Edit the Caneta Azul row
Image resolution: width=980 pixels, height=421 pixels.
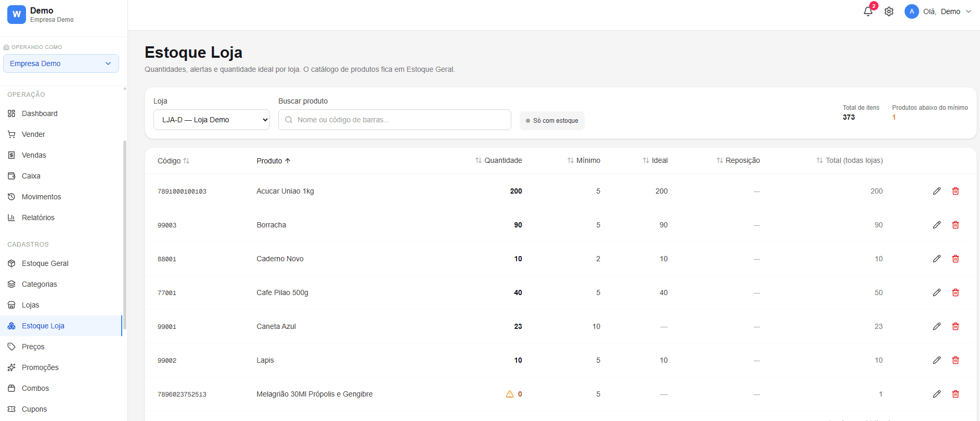tap(937, 326)
